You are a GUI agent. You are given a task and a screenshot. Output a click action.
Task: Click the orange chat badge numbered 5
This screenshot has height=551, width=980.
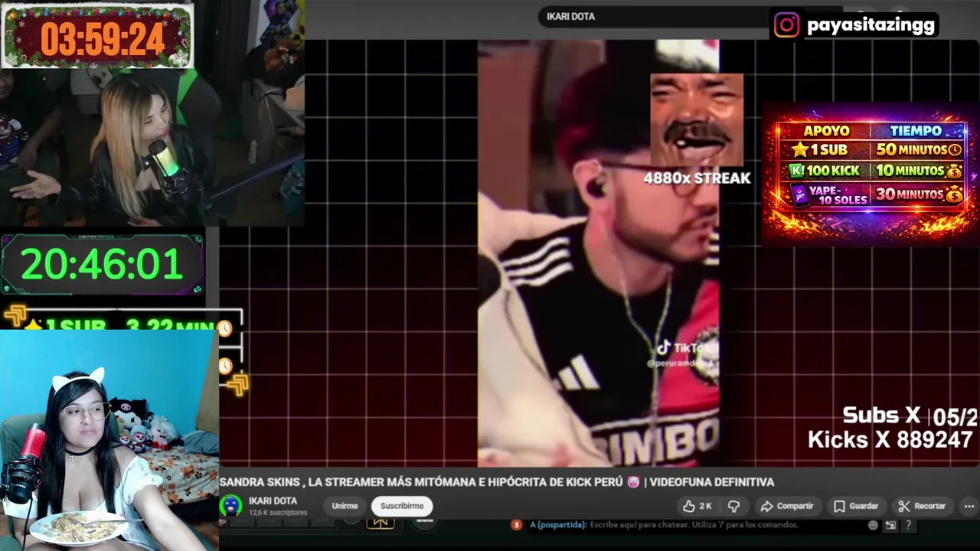517,525
